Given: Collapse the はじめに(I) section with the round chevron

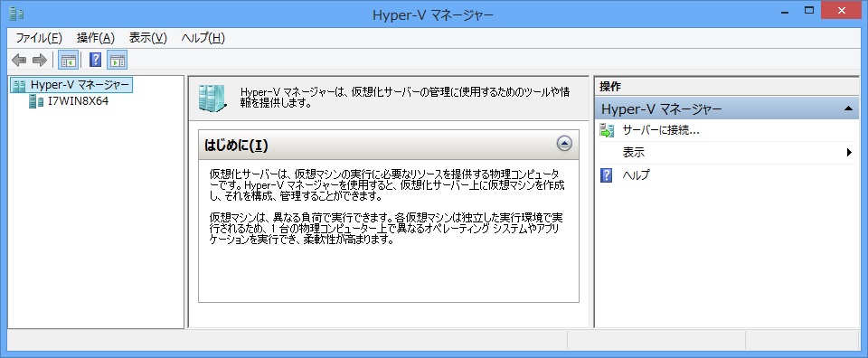Looking at the screenshot, I should pyautogui.click(x=564, y=145).
